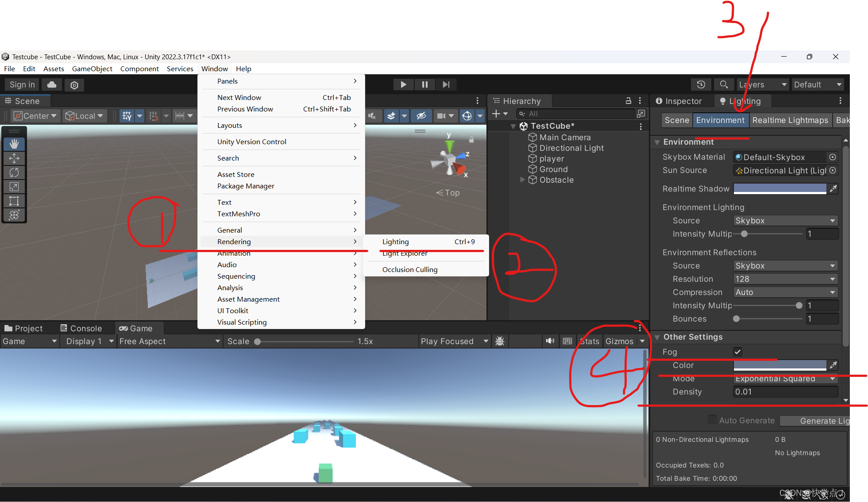Switch to Scene lighting settings button
Image resolution: width=868 pixels, height=502 pixels.
click(x=677, y=120)
